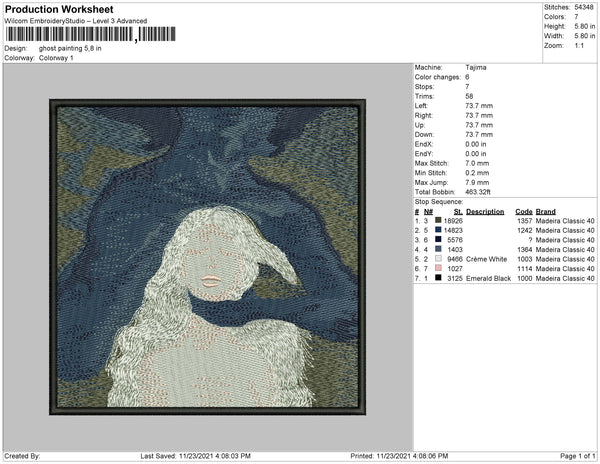Click the Zoom value 1:1

click(579, 46)
